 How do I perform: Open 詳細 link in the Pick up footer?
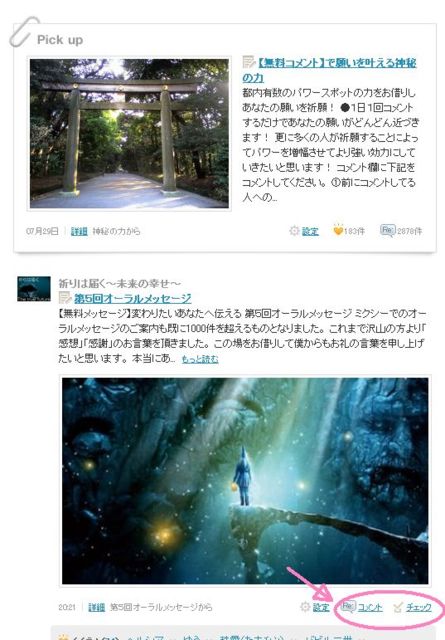[79, 231]
